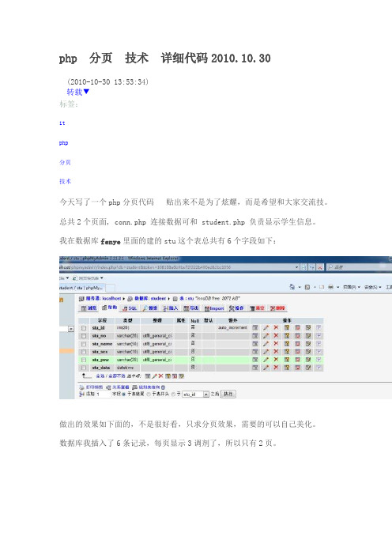The height and width of the screenshot is (555, 392).
Task: Open the SQL tab in phpMyAdmin
Action: point(130,308)
